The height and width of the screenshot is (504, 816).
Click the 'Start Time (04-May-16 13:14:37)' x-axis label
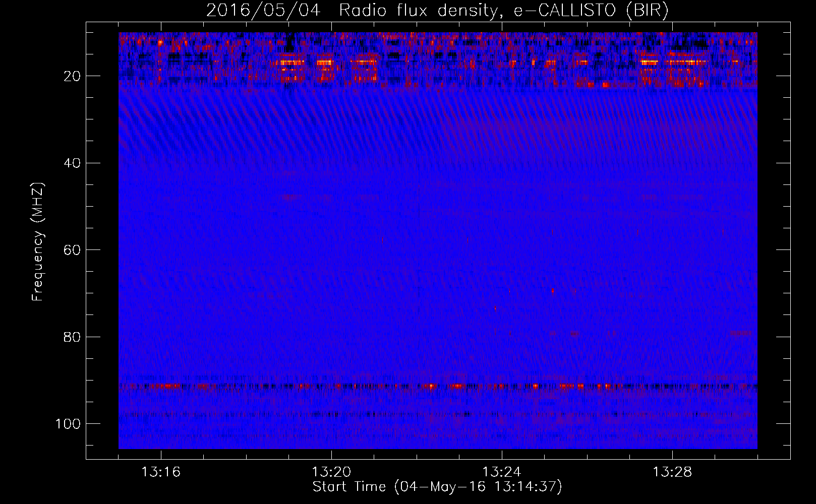(x=437, y=487)
